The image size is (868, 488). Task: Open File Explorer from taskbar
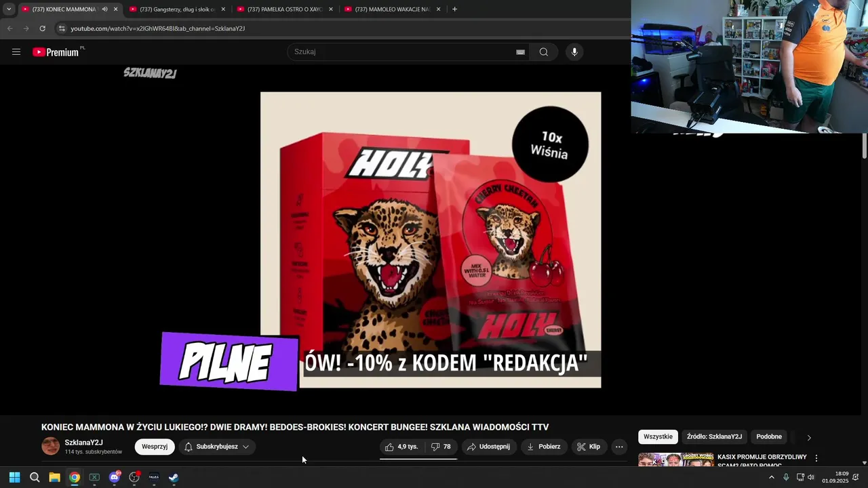(54, 477)
